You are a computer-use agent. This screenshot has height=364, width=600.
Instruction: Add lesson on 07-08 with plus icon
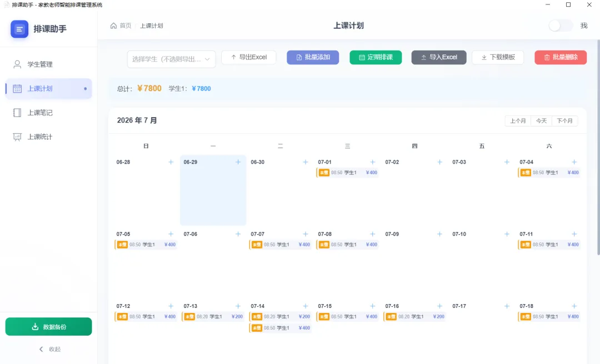tap(372, 234)
